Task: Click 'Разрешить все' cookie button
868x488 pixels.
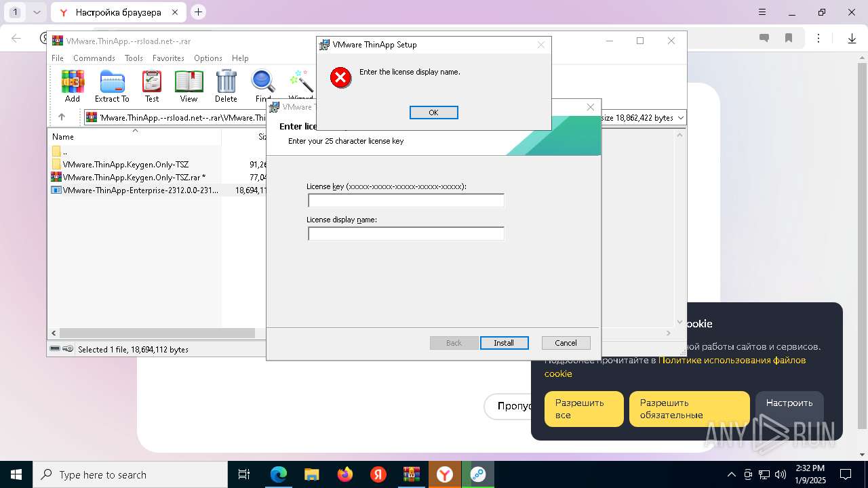Action: tap(584, 409)
